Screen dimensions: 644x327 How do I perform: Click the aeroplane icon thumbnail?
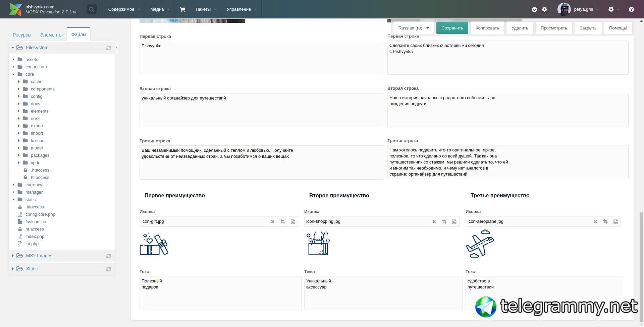(480, 244)
